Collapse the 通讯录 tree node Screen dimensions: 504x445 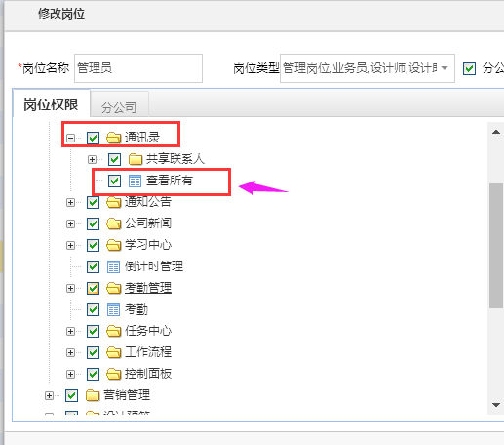(70, 138)
